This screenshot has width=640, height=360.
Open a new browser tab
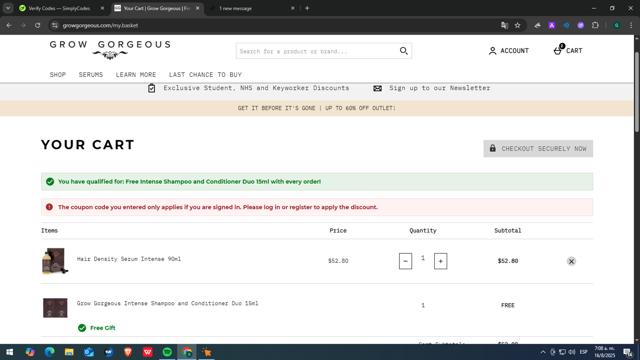307,8
